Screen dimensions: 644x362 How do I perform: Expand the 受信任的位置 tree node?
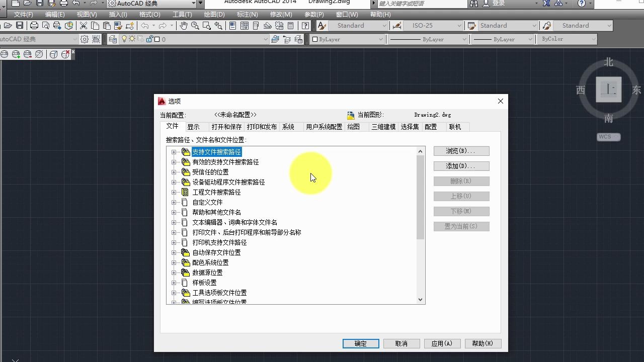click(x=174, y=172)
